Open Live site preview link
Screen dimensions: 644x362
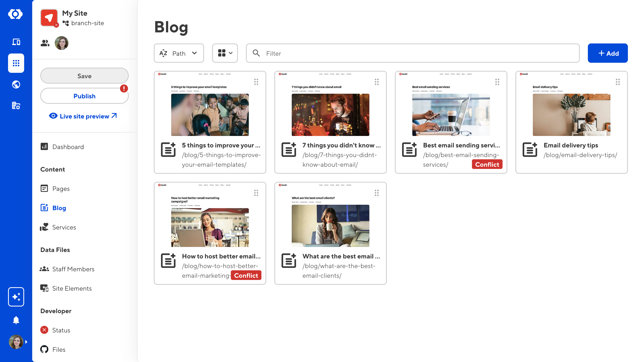[83, 116]
